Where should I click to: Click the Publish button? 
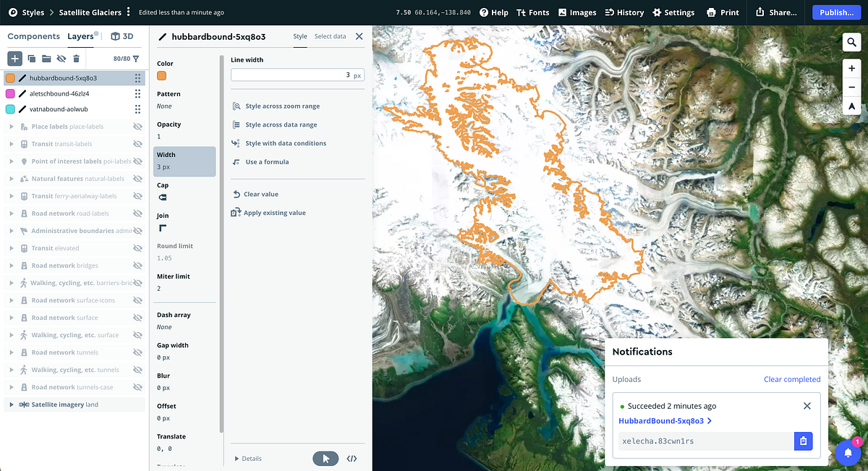(x=835, y=12)
